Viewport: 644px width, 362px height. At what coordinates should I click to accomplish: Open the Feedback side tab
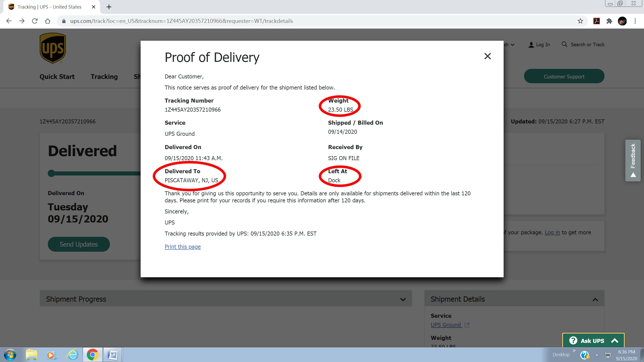click(633, 160)
